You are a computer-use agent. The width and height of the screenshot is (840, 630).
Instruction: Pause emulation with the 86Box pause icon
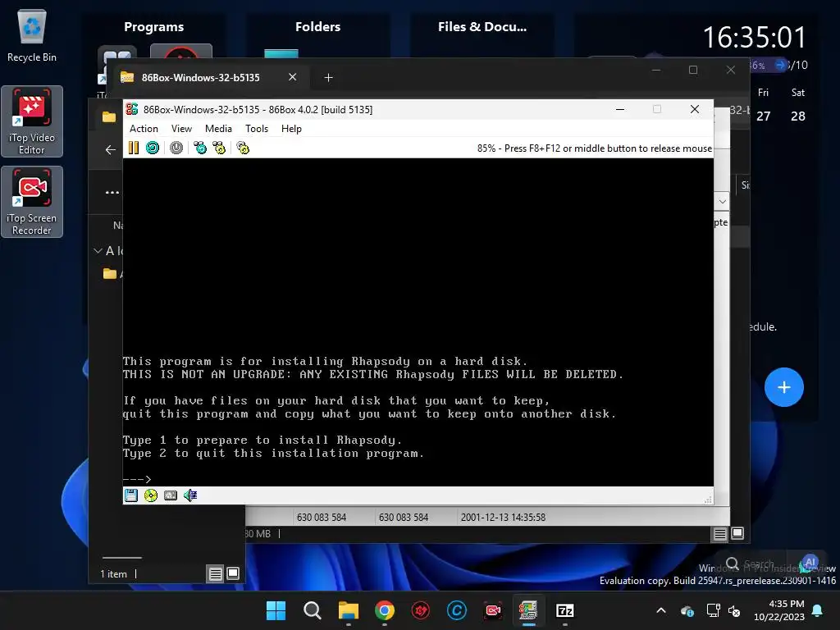coord(134,148)
